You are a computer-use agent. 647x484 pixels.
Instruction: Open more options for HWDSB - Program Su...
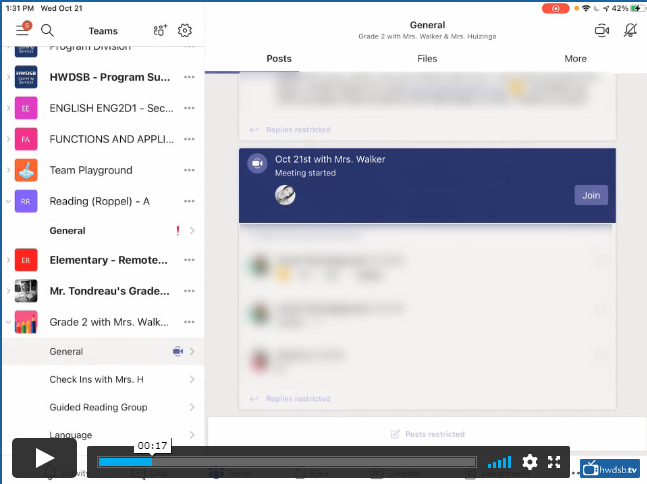(189, 77)
